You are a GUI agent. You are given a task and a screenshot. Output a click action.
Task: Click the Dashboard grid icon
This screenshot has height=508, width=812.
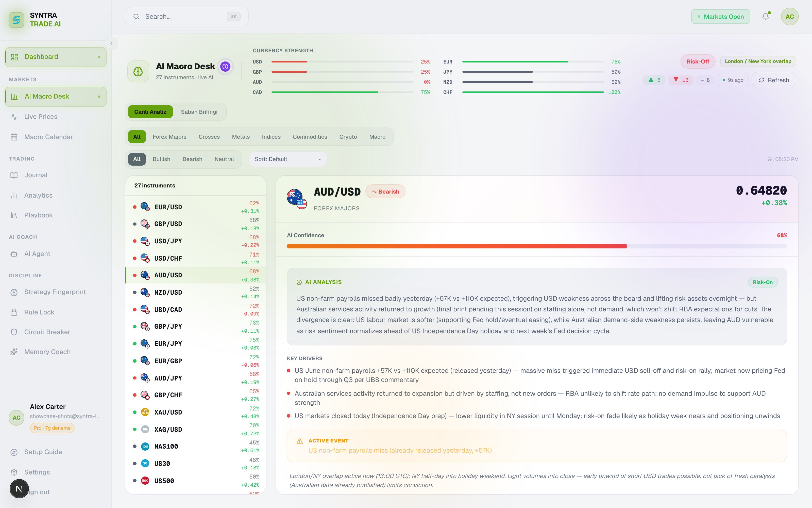(14, 57)
